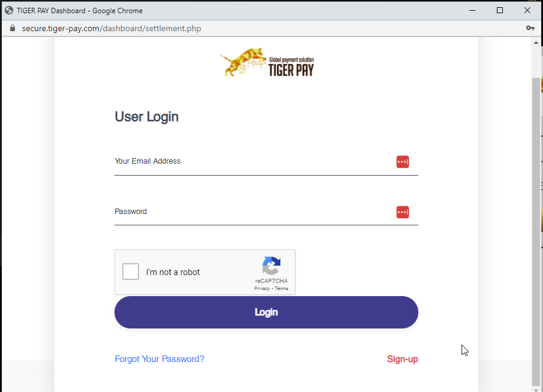Screen dimensions: 543x392
Task: Focus the Password input field
Action: [266, 212]
